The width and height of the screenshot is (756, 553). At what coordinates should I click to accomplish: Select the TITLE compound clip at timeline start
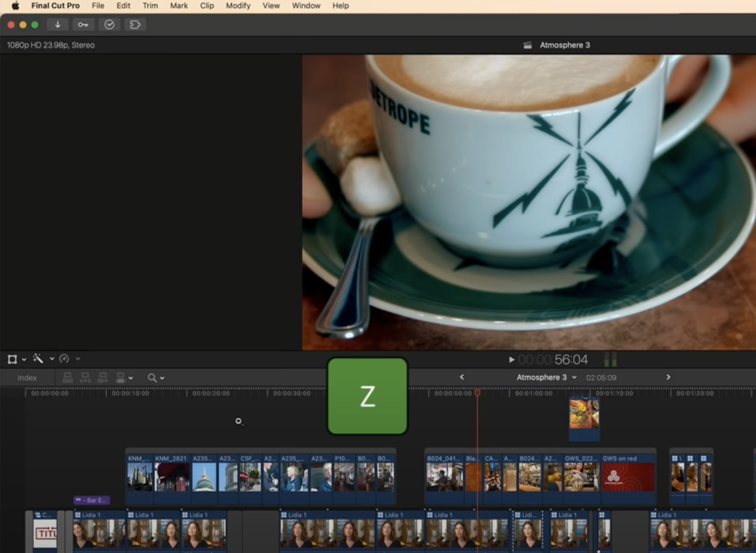tap(45, 531)
